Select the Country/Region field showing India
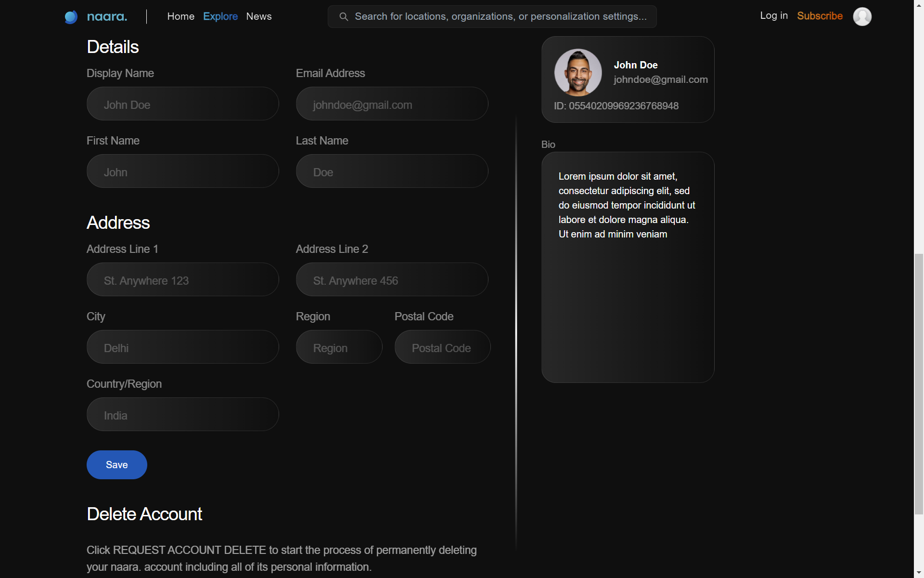The width and height of the screenshot is (924, 578). [x=182, y=415]
